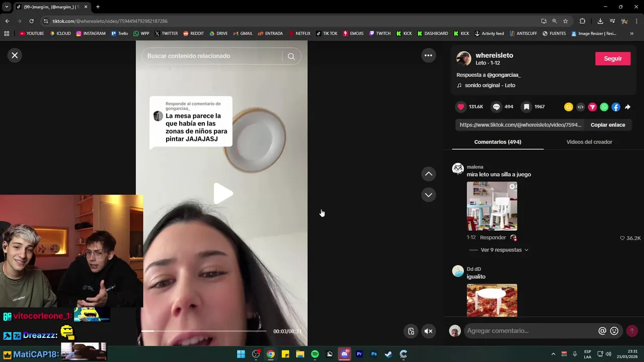
Task: Open the @gongarciaa_ mention link
Action: tap(504, 75)
